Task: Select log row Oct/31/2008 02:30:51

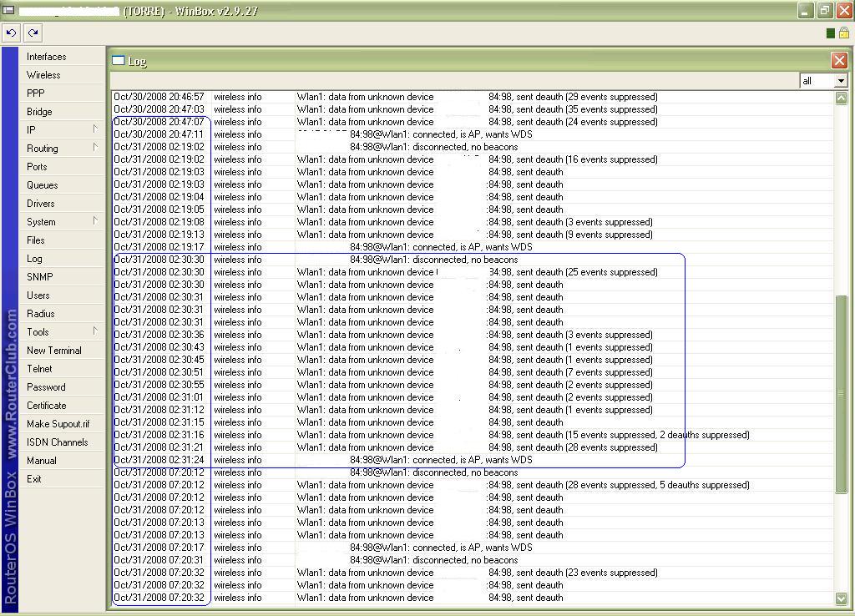Action: click(473, 373)
